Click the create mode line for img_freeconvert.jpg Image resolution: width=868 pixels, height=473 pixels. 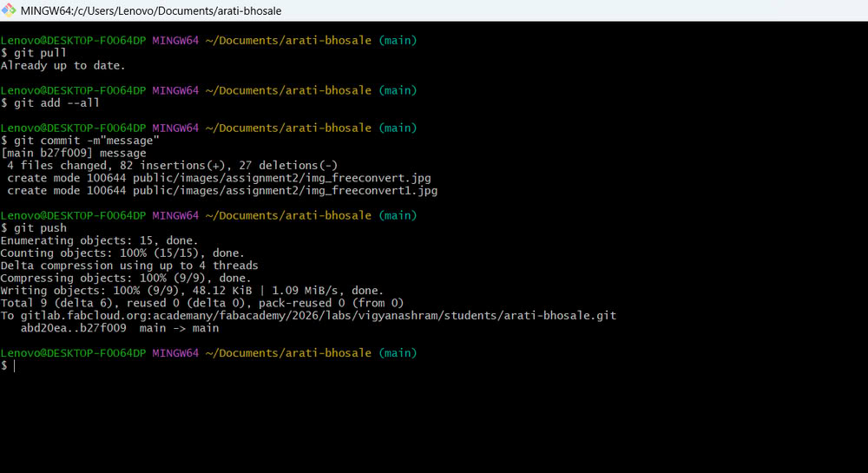[219, 178]
